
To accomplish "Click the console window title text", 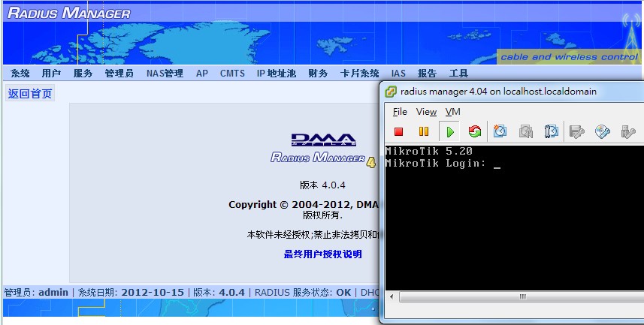I will 498,92.
